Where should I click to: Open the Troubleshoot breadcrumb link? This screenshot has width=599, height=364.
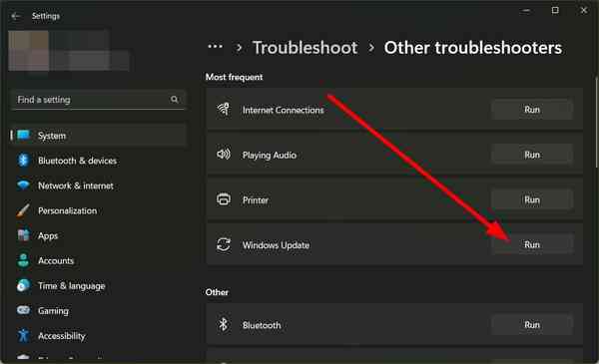[305, 48]
